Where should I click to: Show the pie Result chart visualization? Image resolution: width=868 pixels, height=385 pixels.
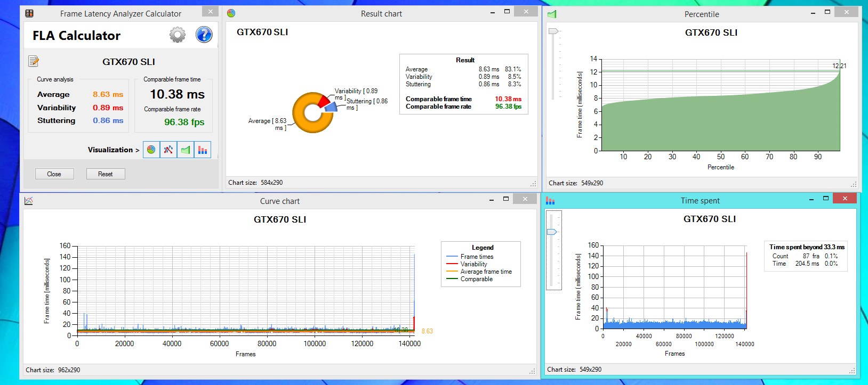151,150
